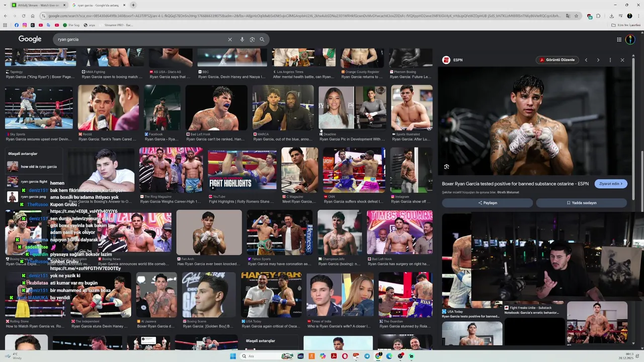Open tab search dropdown arrow
The height and width of the screenshot is (362, 644).
(x=5, y=5)
